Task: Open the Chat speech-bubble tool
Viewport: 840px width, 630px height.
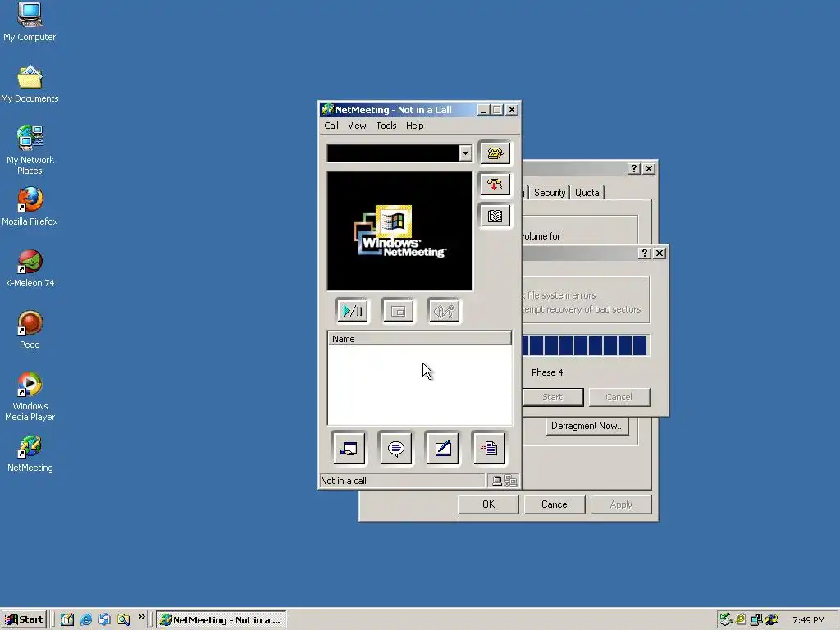Action: [x=396, y=449]
